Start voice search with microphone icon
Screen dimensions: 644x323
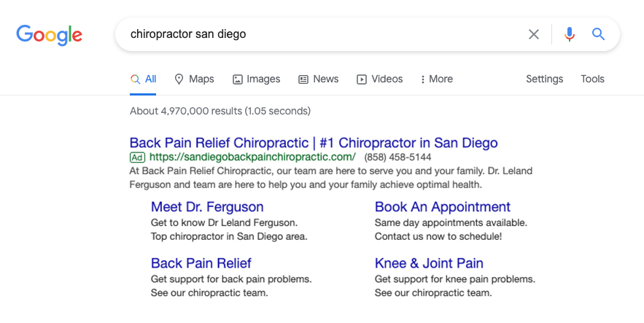pyautogui.click(x=570, y=34)
